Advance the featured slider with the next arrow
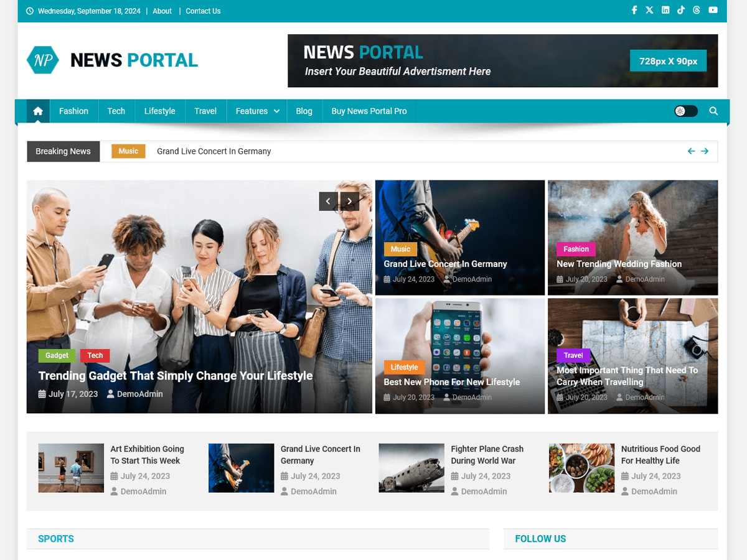The width and height of the screenshot is (747, 560). (x=349, y=201)
